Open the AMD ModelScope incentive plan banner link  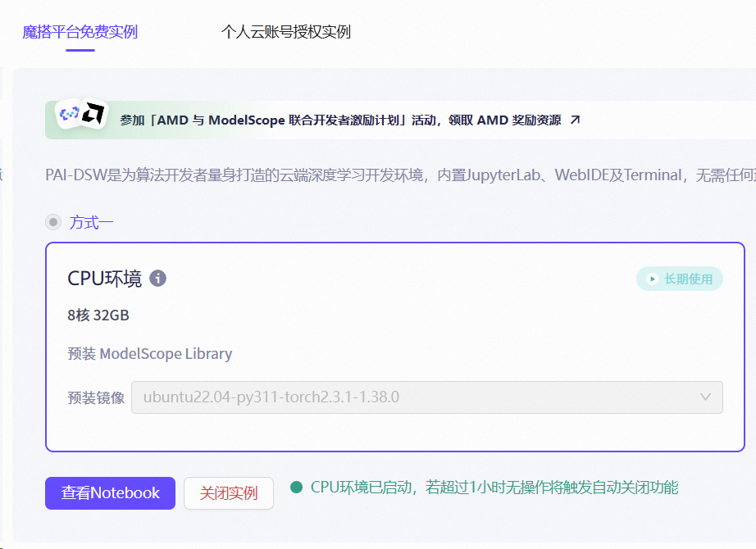tap(340, 120)
